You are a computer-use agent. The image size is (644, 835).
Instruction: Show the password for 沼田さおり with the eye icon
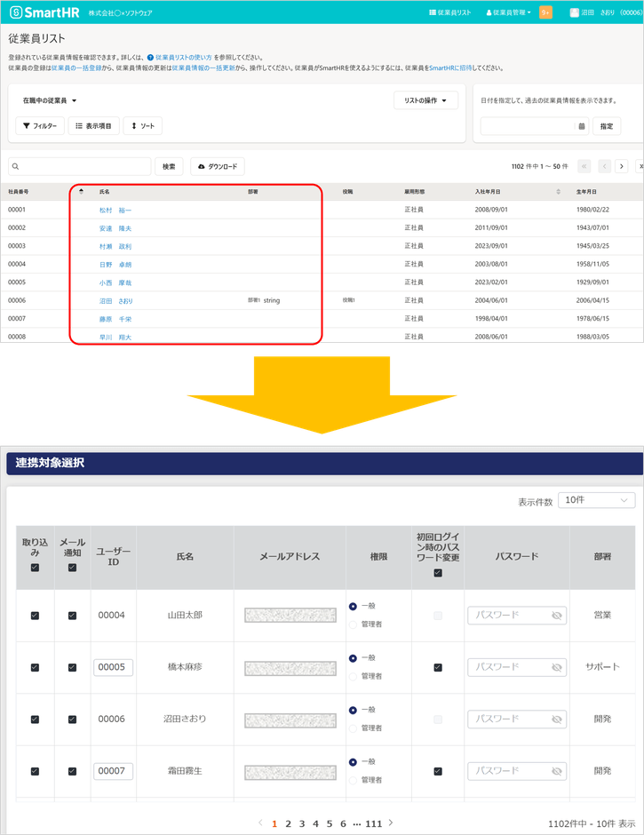(x=557, y=720)
